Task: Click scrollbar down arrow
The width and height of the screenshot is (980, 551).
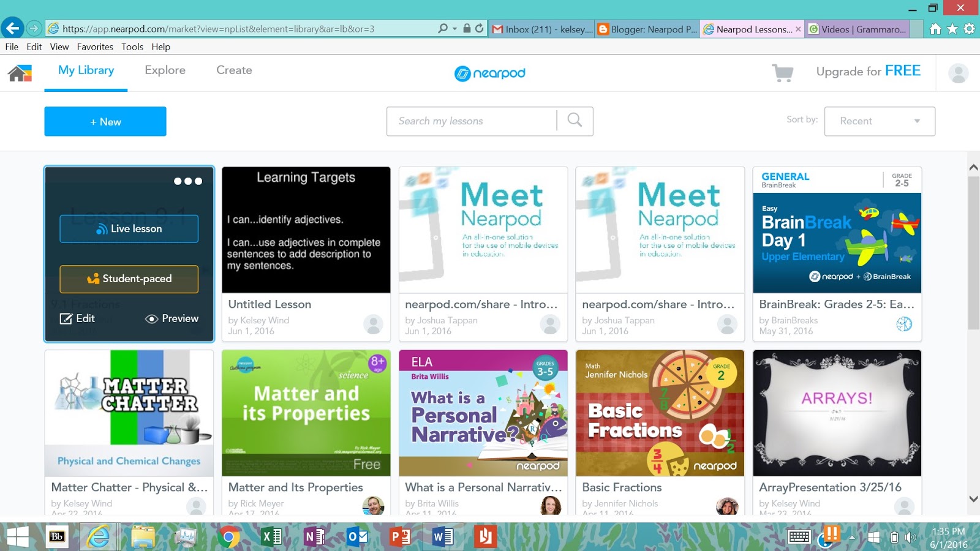Action: (x=973, y=499)
